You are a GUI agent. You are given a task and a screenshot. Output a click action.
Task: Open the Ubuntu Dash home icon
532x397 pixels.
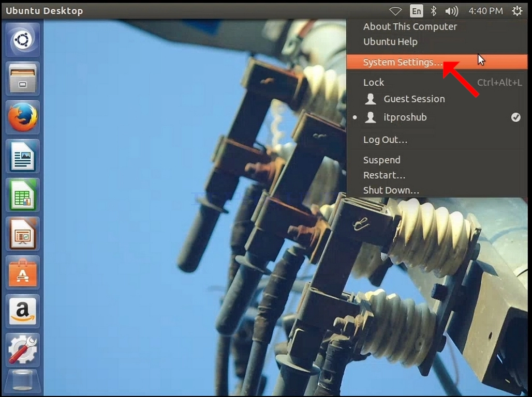(x=22, y=40)
